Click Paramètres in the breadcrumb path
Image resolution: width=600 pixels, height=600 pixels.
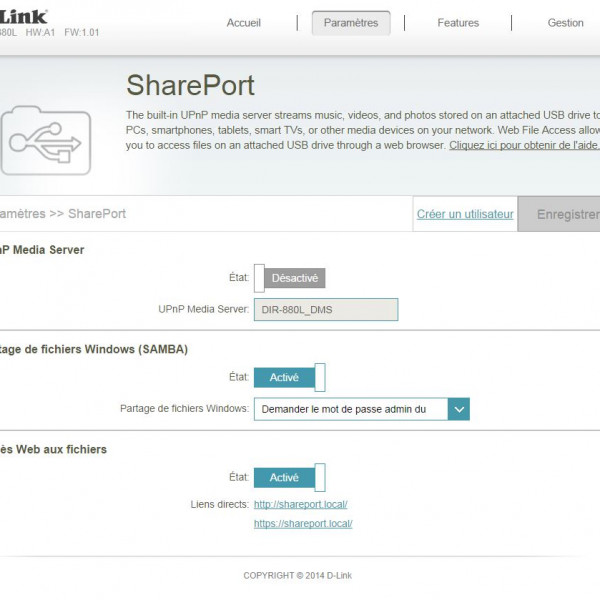click(22, 214)
